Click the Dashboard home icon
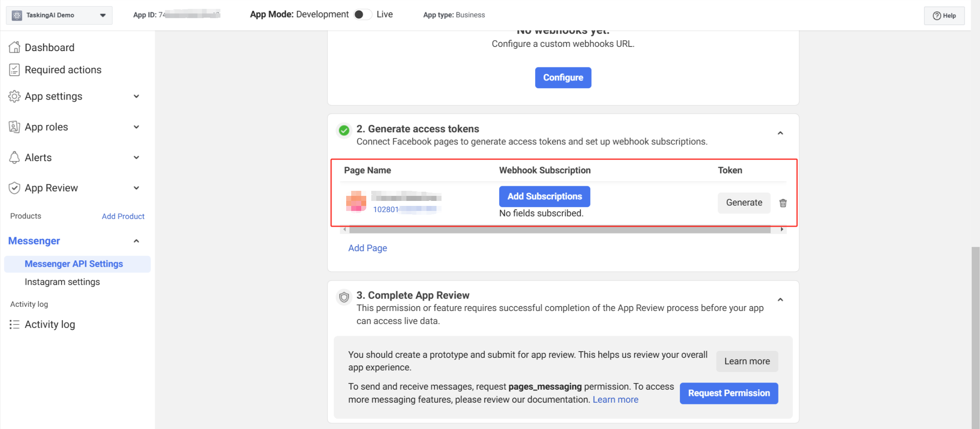The height and width of the screenshot is (429, 980). 14,47
